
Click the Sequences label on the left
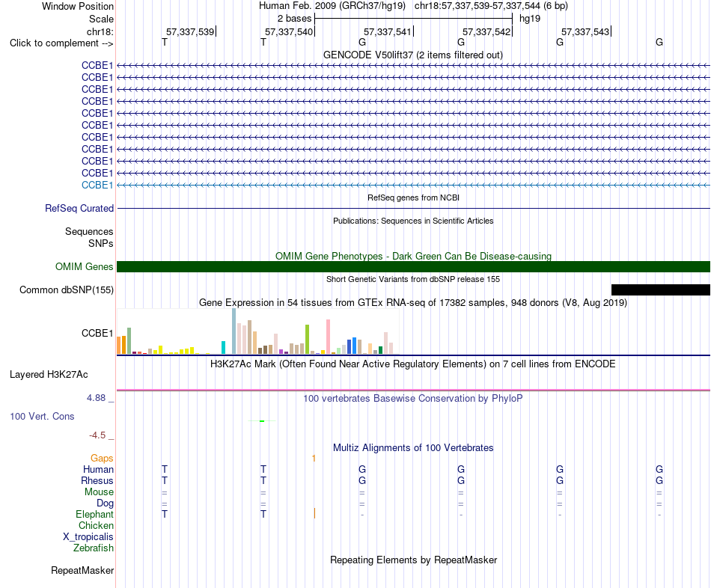pos(89,231)
